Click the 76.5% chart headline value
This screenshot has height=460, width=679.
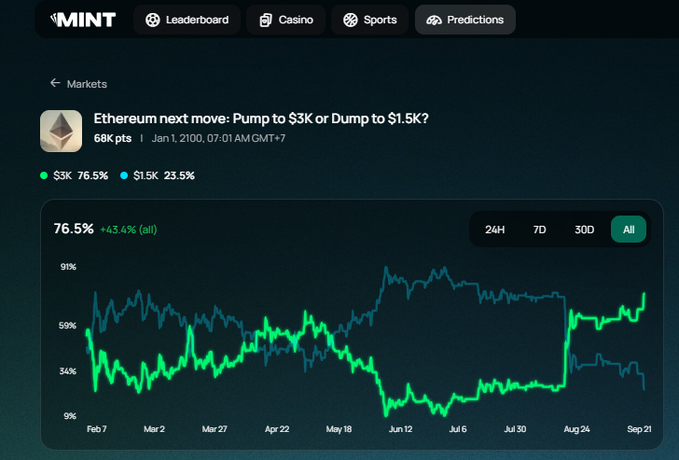pyautogui.click(x=74, y=229)
